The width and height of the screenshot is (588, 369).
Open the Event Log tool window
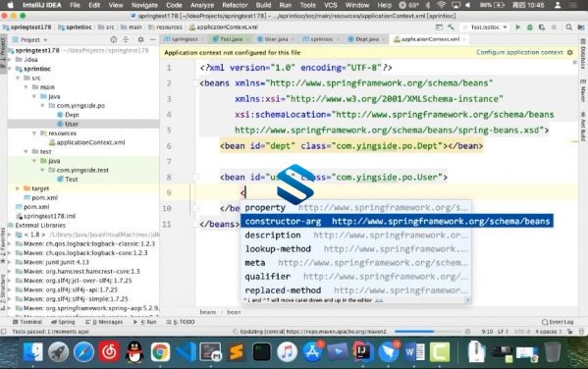558,322
